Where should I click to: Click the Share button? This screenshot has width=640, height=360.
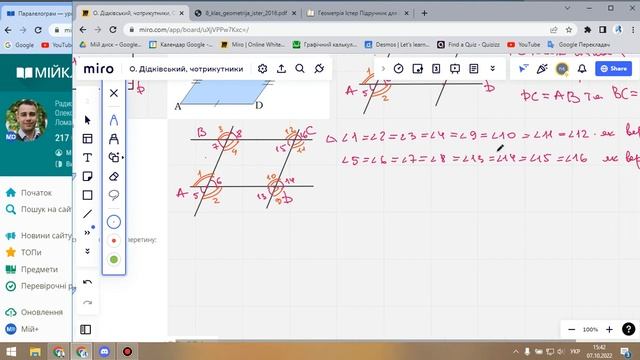(613, 69)
